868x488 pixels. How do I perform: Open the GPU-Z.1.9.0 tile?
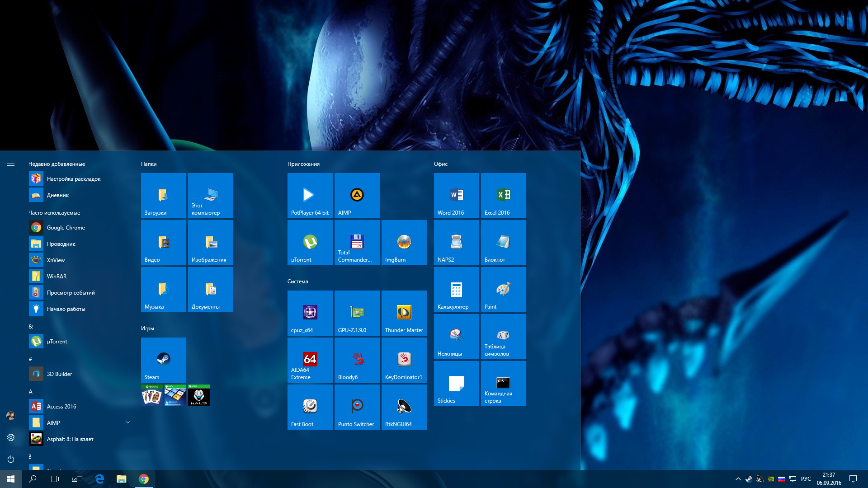(x=357, y=313)
